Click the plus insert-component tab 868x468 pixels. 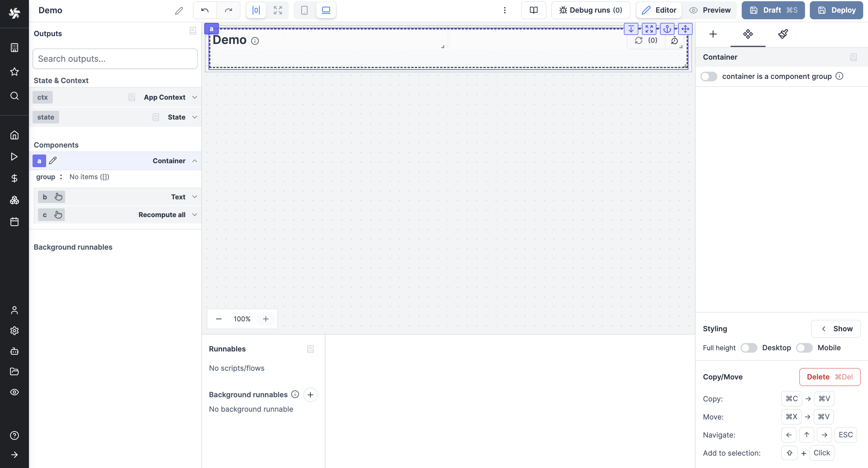pyautogui.click(x=713, y=34)
